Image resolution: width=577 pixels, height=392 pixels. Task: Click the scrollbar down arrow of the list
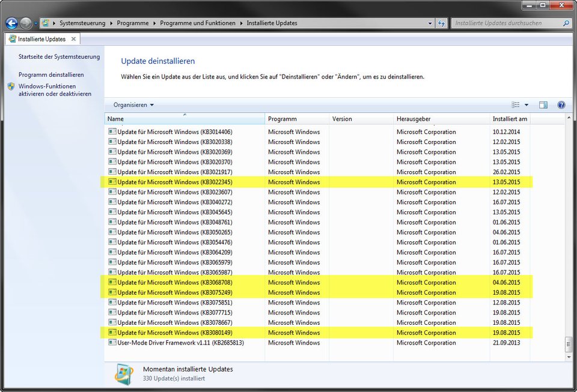(x=569, y=357)
